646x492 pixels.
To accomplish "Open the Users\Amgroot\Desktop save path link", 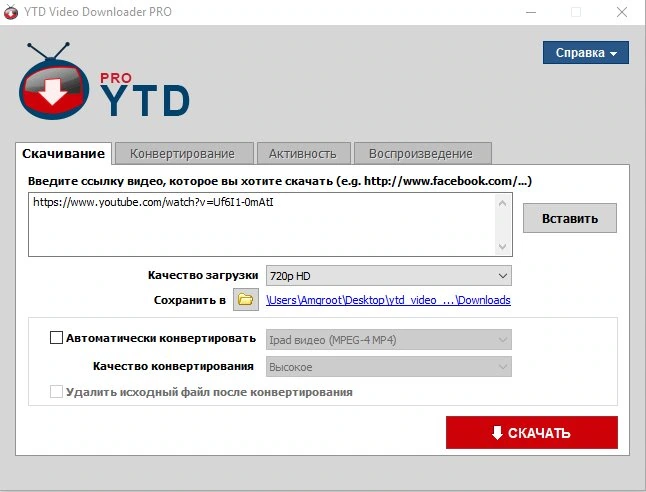I will click(x=388, y=300).
